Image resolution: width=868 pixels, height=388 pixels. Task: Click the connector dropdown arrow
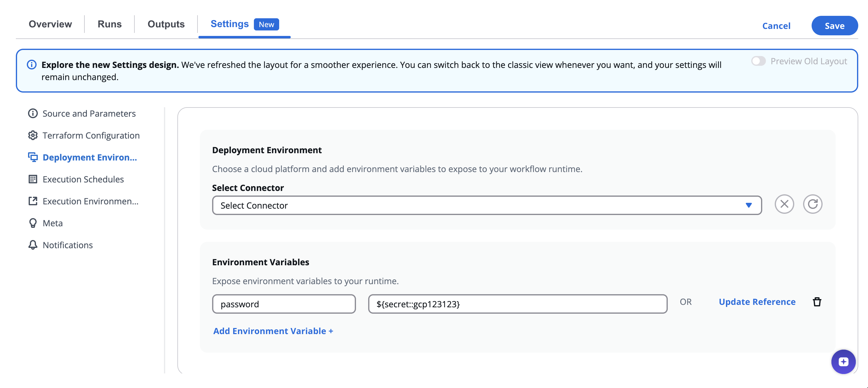coord(749,206)
